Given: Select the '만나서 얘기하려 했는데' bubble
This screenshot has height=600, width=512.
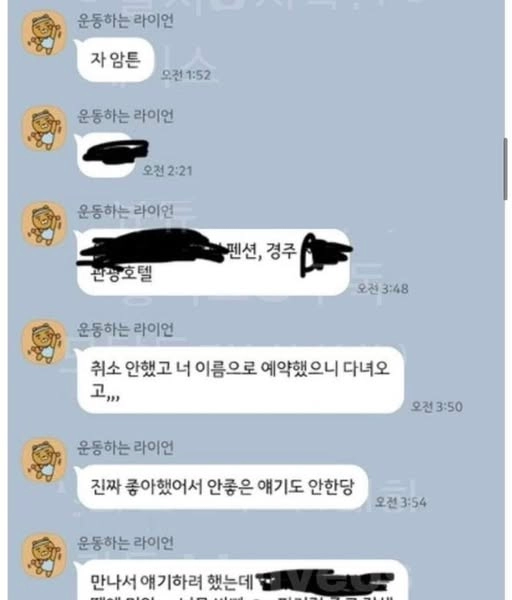Looking at the screenshot, I should coord(241,580).
